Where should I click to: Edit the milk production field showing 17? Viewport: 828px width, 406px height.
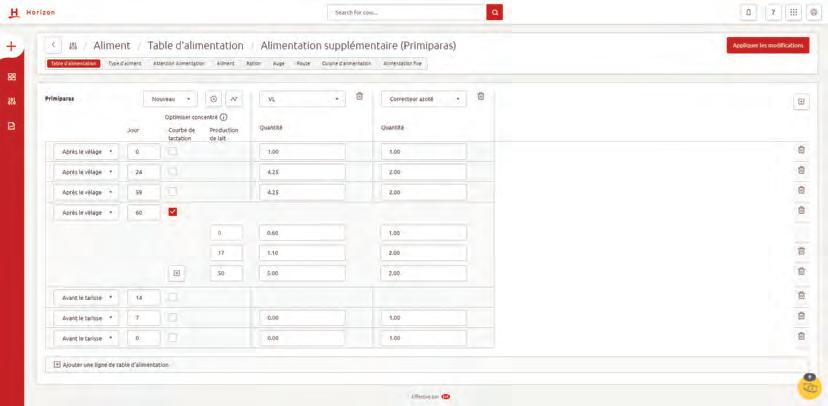click(x=226, y=253)
